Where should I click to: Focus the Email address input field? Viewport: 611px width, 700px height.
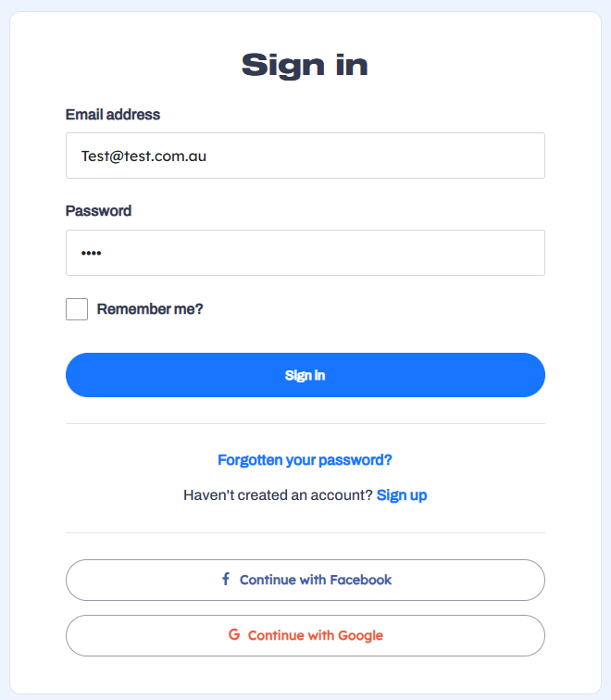pos(370,156)
